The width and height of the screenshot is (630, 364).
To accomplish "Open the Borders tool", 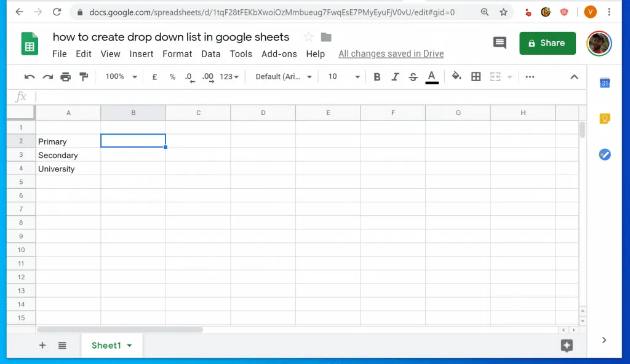I will click(476, 76).
